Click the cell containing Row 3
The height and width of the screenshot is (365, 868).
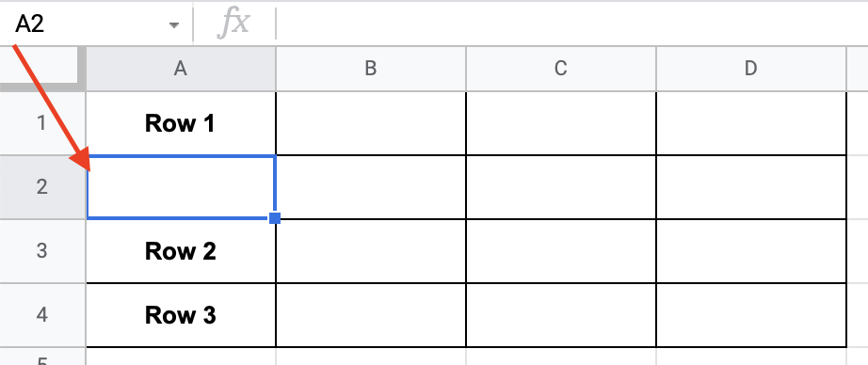[x=181, y=315]
